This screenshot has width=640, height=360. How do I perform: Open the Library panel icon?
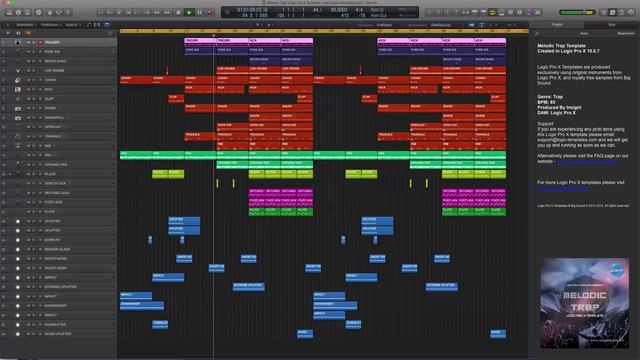coord(9,13)
